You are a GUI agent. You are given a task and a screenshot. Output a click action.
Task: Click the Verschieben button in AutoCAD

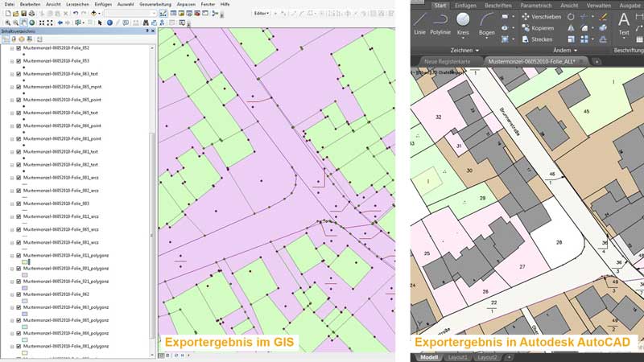point(541,17)
